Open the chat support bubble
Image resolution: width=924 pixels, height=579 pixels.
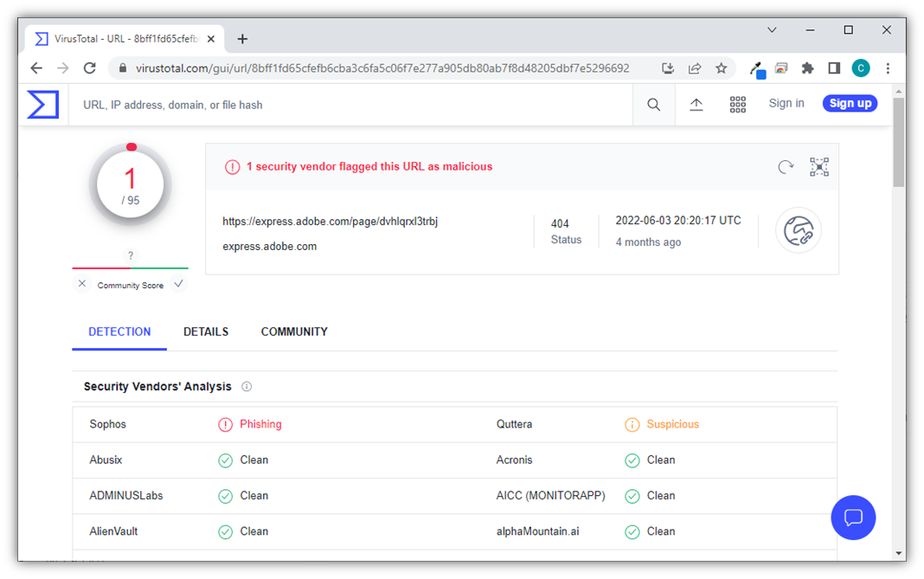(x=853, y=518)
